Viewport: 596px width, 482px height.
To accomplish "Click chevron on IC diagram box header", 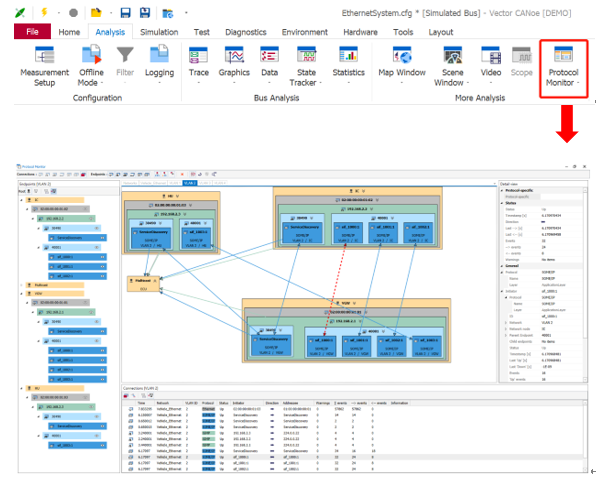I will [363, 191].
